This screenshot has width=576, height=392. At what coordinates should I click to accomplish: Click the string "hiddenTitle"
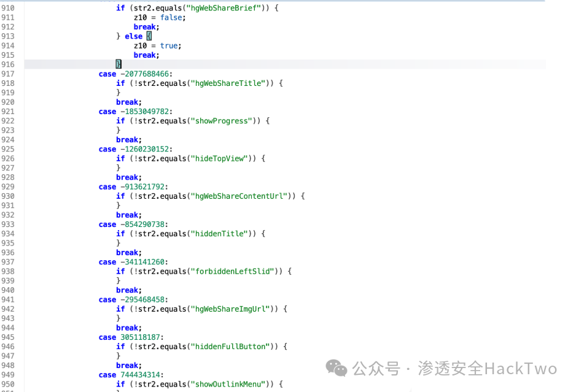(x=219, y=234)
